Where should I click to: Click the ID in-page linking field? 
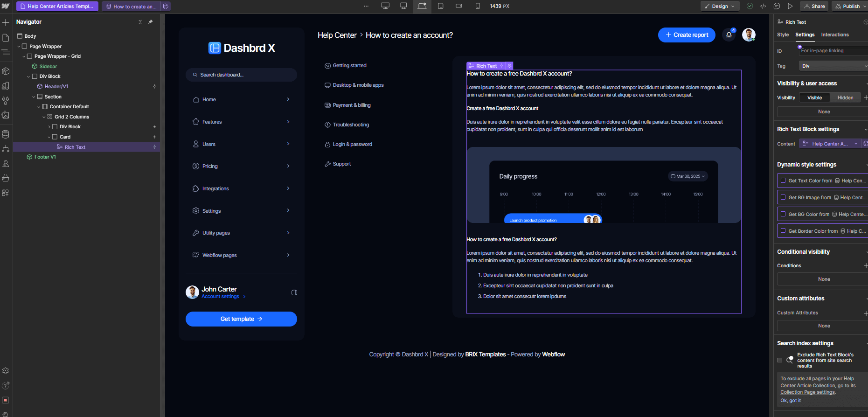833,51
